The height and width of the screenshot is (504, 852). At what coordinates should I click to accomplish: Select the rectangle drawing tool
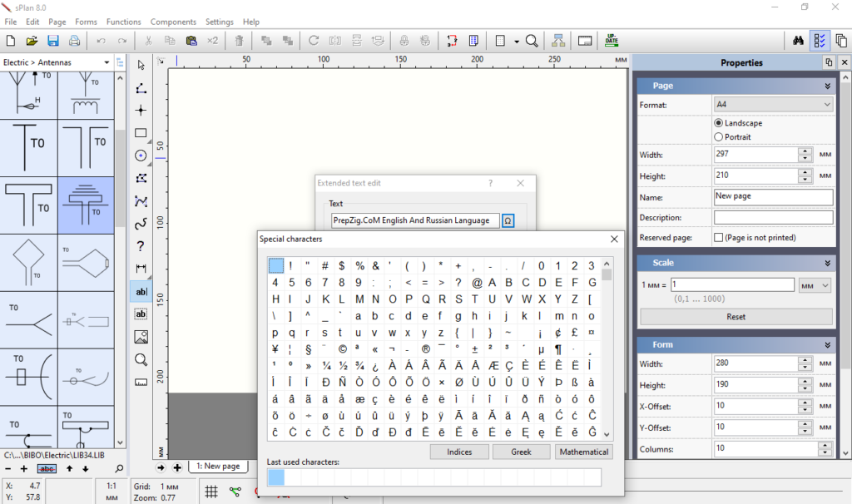point(141,133)
